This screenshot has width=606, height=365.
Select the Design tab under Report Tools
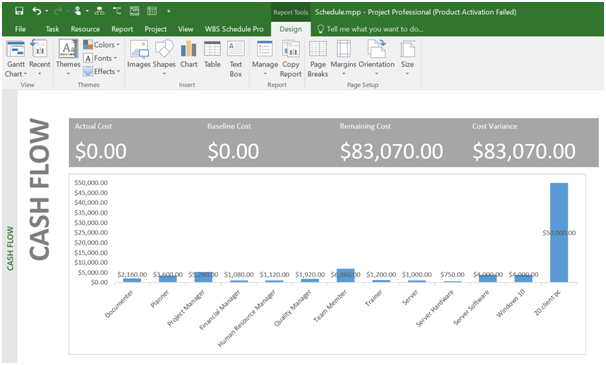click(291, 29)
